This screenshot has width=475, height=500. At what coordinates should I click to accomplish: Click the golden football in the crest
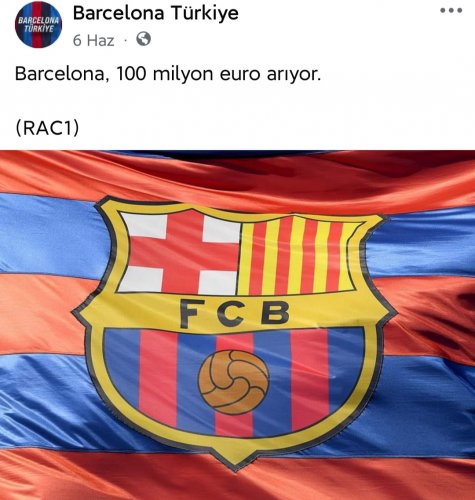pos(233,382)
